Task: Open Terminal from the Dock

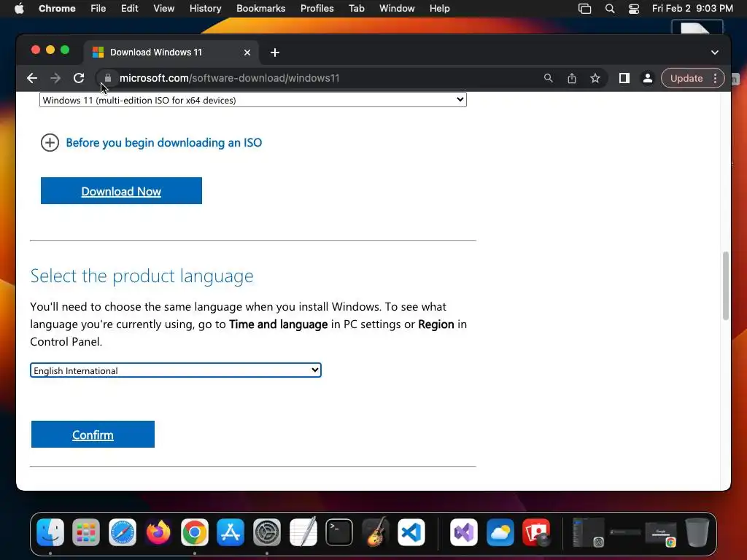Action: click(339, 532)
